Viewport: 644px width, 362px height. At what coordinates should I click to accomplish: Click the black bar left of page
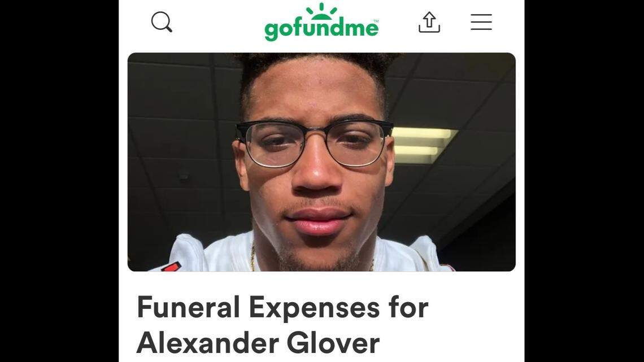click(x=59, y=181)
